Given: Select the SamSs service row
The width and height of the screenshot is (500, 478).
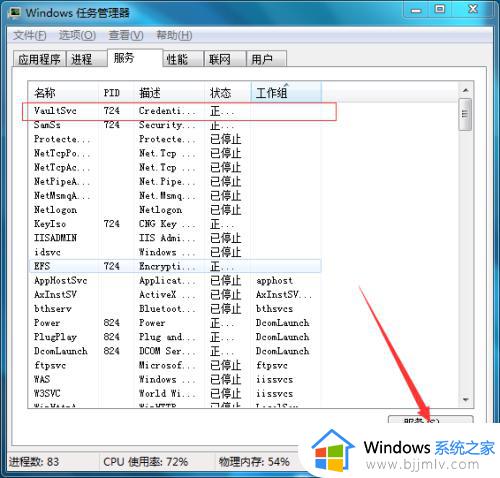Looking at the screenshot, I should coord(175,125).
